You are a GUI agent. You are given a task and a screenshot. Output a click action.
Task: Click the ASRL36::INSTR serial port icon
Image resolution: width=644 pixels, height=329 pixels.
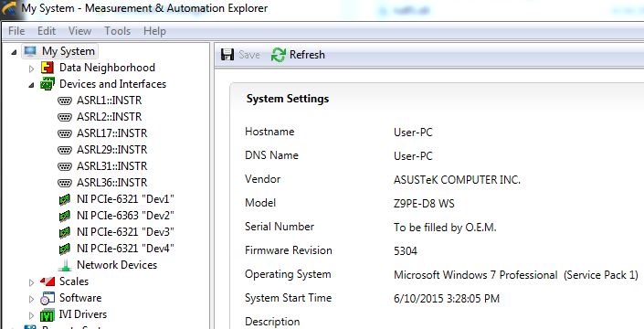point(65,183)
